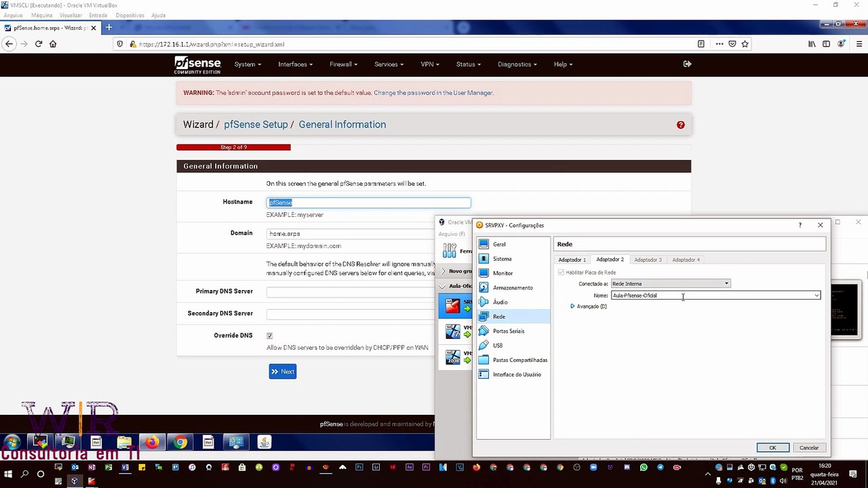
Task: Open the pfSense System menu
Action: click(248, 64)
